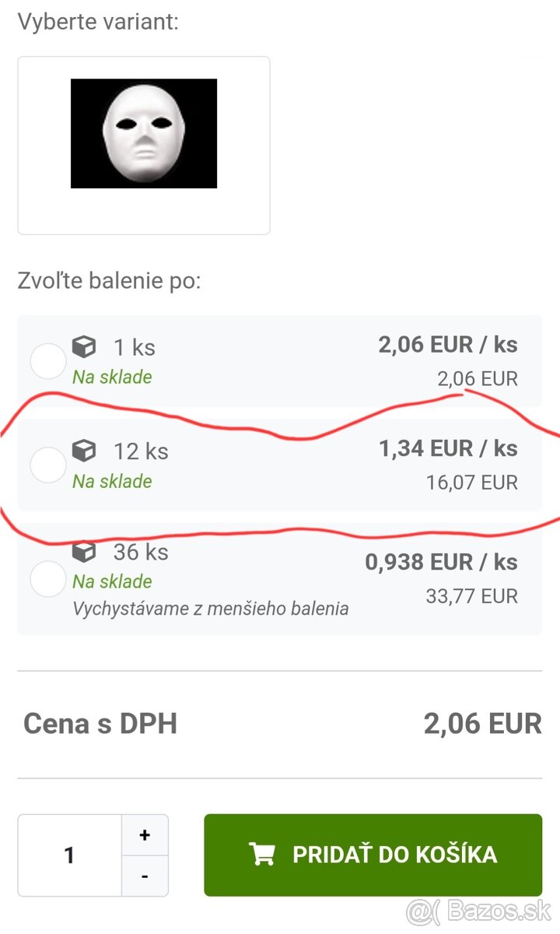Click the Cena s DPH total 2,06 EUR
This screenshot has height=934, width=560.
pos(482,724)
